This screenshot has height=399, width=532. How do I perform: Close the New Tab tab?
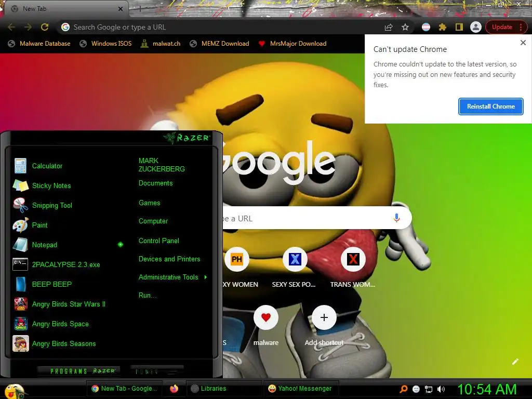click(120, 9)
